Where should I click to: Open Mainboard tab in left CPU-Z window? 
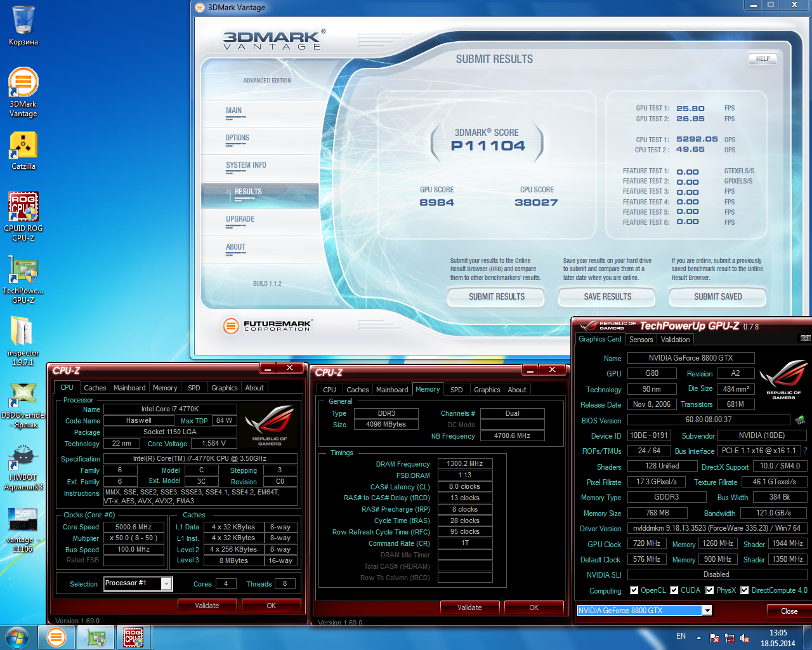click(x=129, y=388)
